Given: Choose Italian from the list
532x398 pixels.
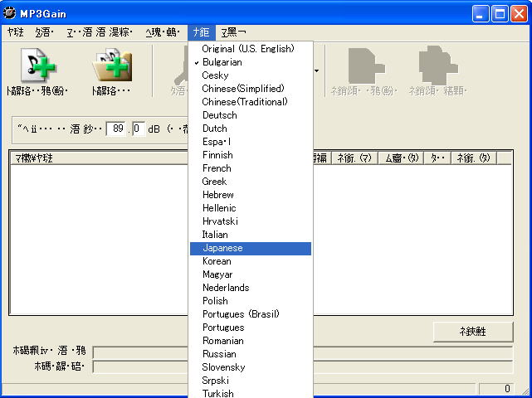Looking at the screenshot, I should (x=251, y=235).
